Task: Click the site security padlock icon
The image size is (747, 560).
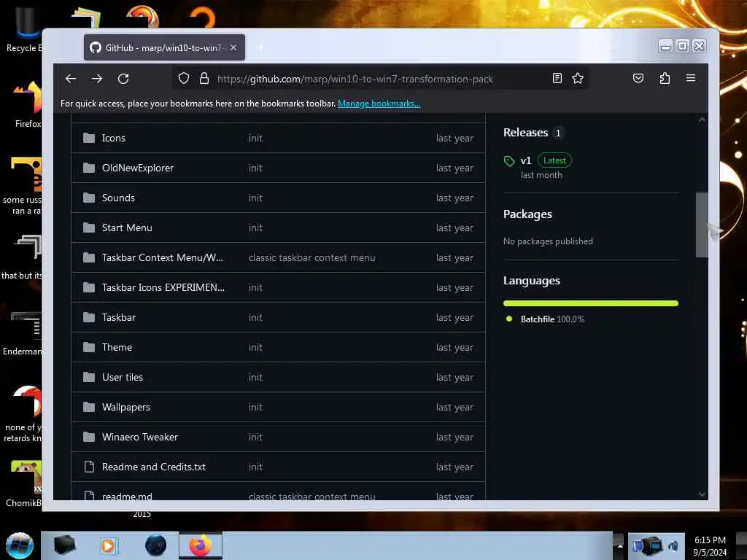Action: 204,79
